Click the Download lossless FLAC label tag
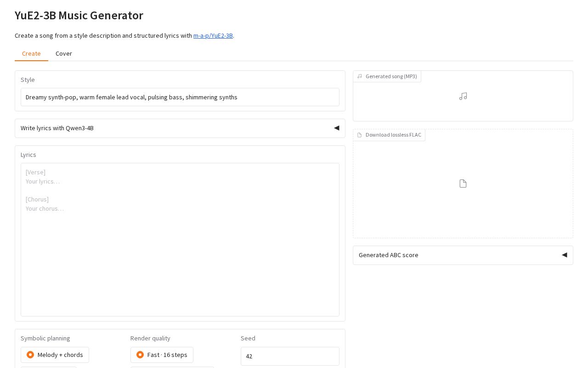The image size is (588, 368). [389, 135]
